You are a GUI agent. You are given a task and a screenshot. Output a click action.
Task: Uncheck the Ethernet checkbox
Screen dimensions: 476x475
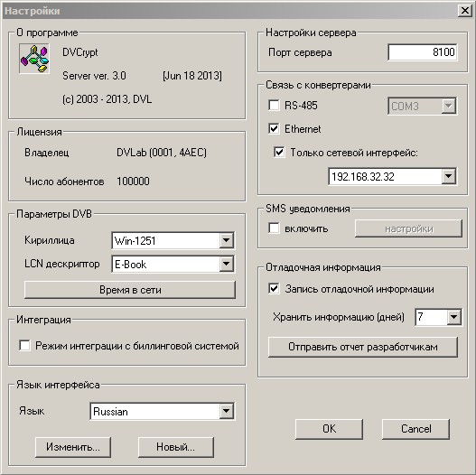point(274,129)
